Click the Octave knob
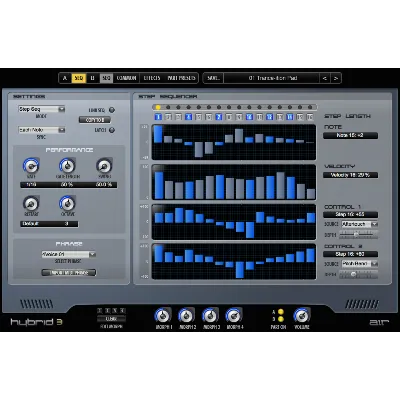Viewport: 400px width, 400px height. click(67, 203)
